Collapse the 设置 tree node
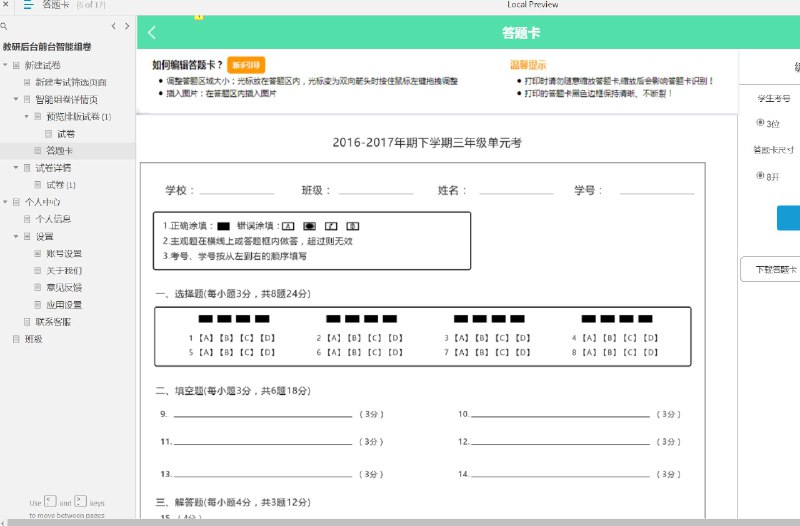The image size is (800, 526). coord(16,236)
